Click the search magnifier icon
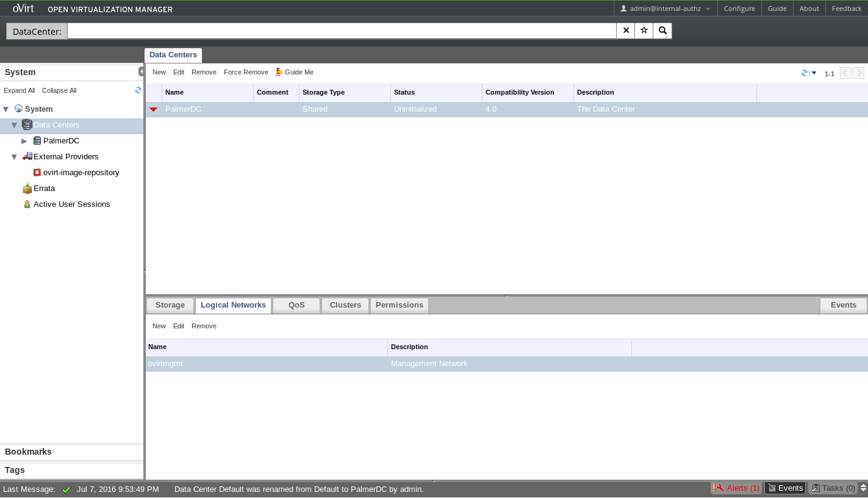The width and height of the screenshot is (868, 498). 662,31
